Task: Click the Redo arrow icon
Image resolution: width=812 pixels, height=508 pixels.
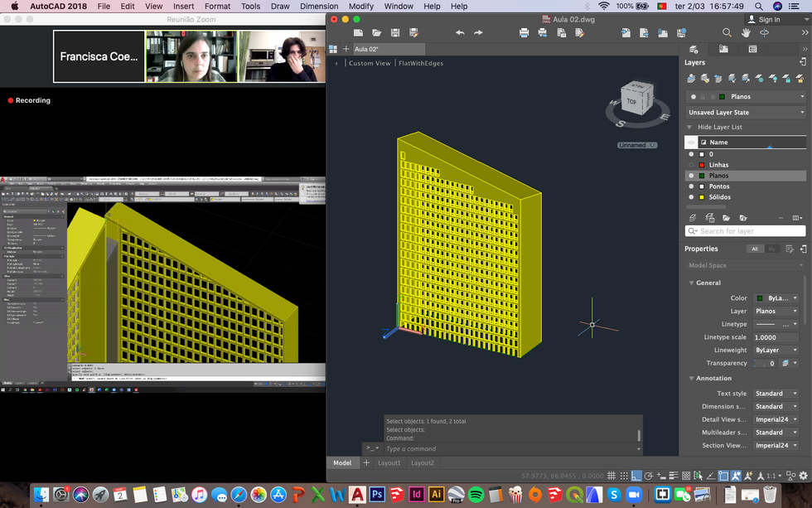Action: [x=479, y=32]
